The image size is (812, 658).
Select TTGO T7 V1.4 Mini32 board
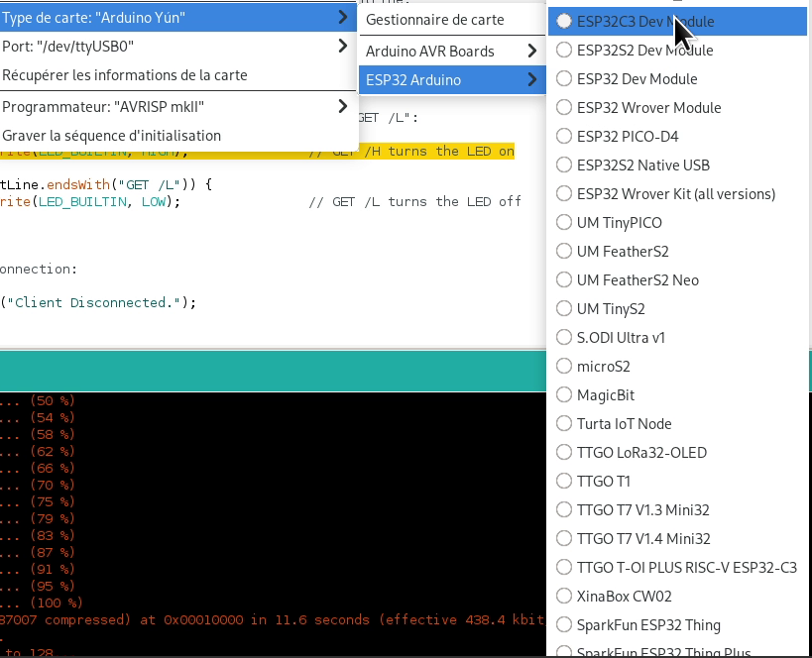[x=677, y=538]
